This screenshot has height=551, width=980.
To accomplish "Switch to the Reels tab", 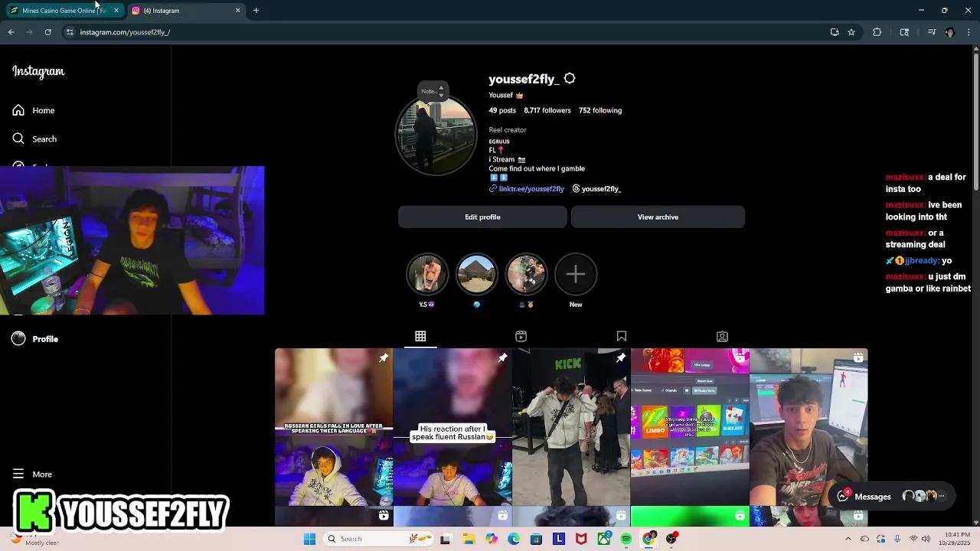I will pyautogui.click(x=521, y=336).
